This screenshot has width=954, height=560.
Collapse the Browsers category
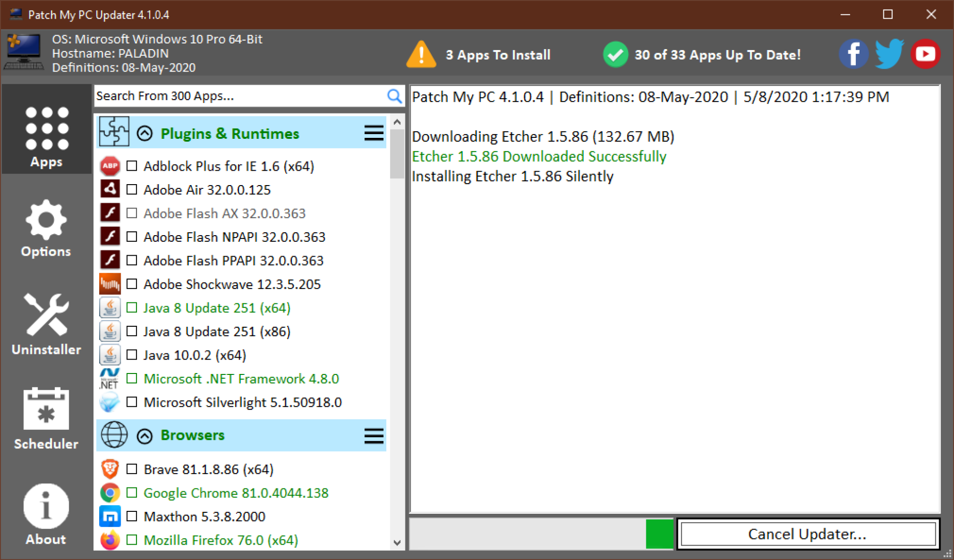click(145, 436)
